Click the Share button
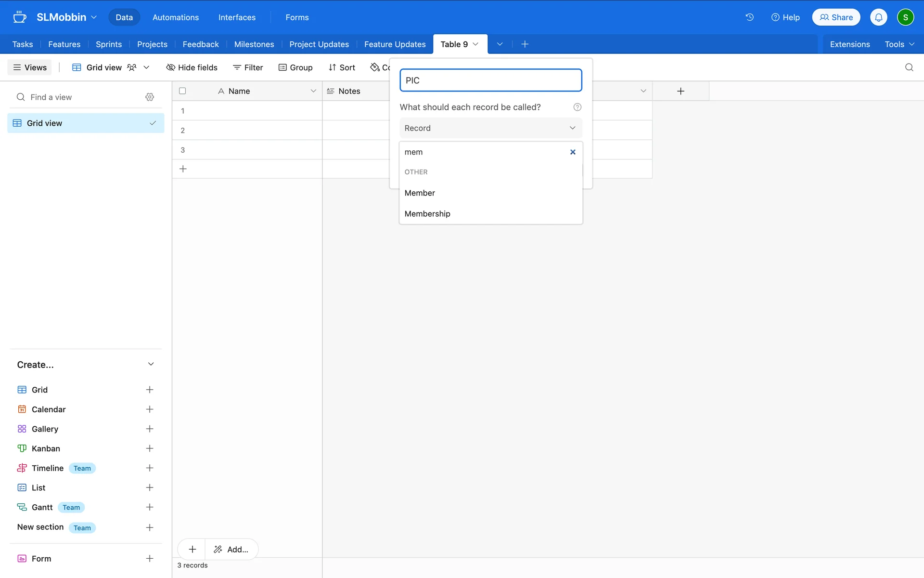This screenshot has height=578, width=924. [836, 17]
